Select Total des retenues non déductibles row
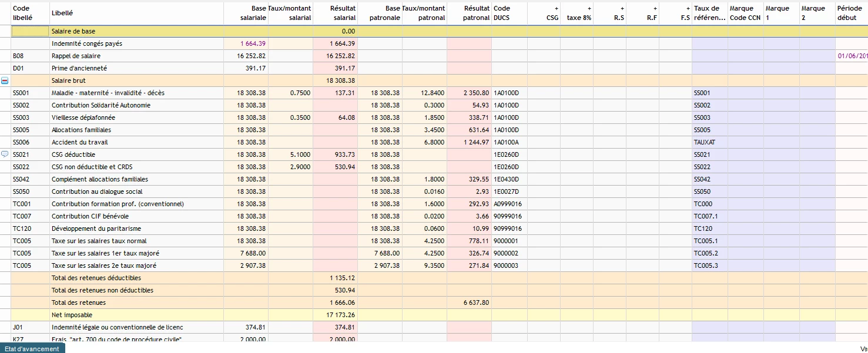 [102, 290]
